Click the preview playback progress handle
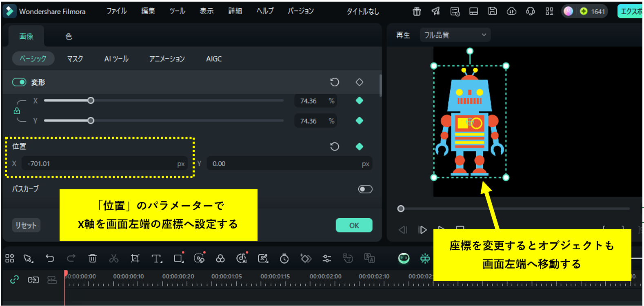Image resolution: width=644 pixels, height=306 pixels. tap(401, 208)
